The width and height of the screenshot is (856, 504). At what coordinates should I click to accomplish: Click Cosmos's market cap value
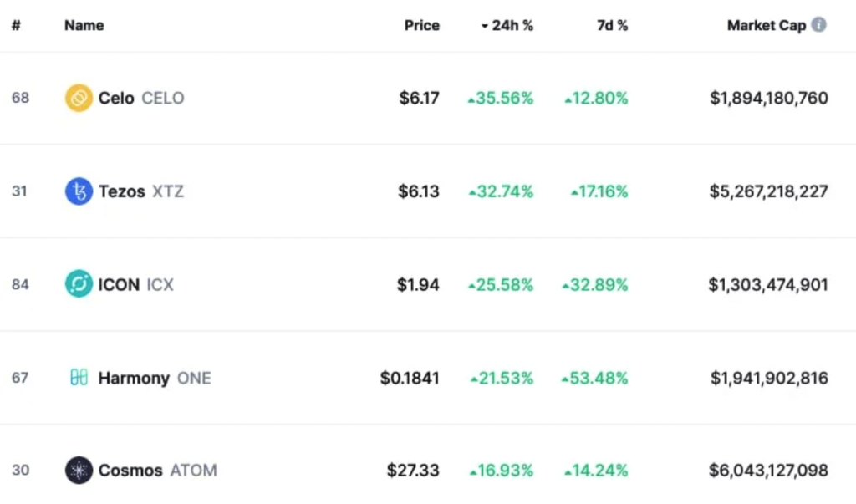768,471
